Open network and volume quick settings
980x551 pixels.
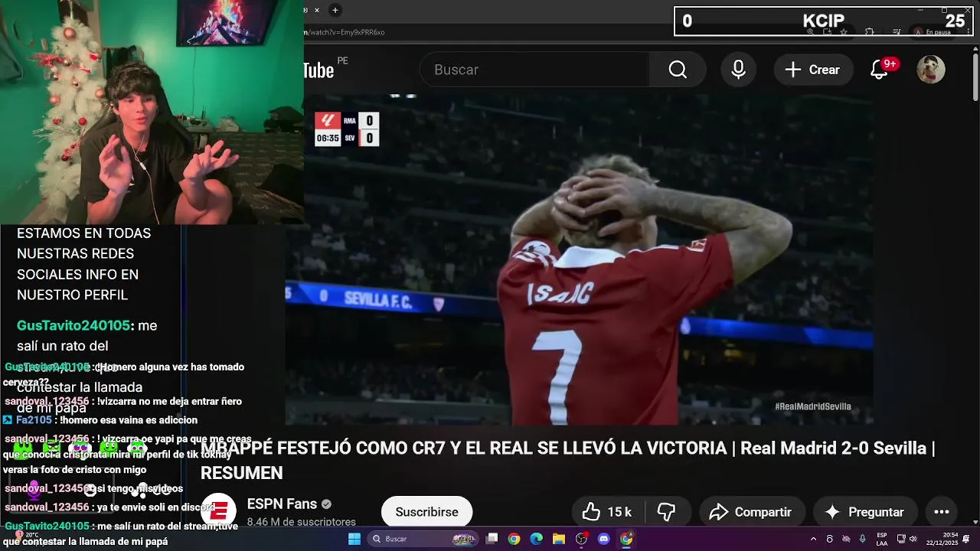(x=908, y=539)
